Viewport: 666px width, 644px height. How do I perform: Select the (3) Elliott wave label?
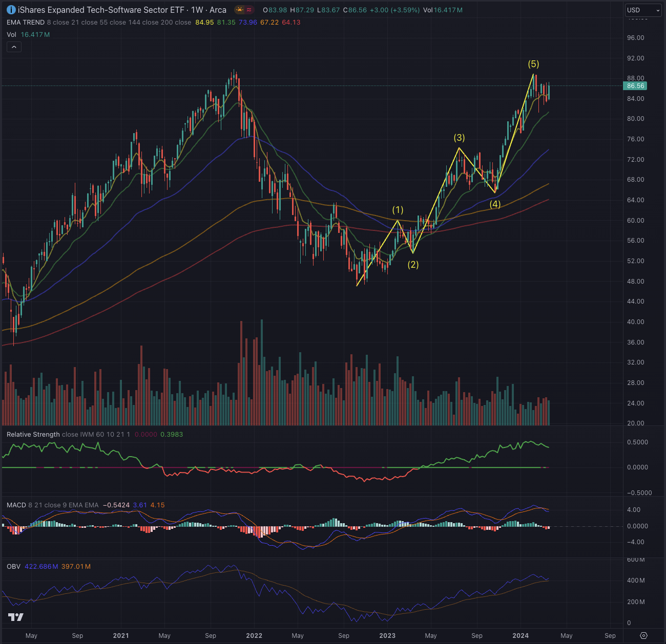459,138
